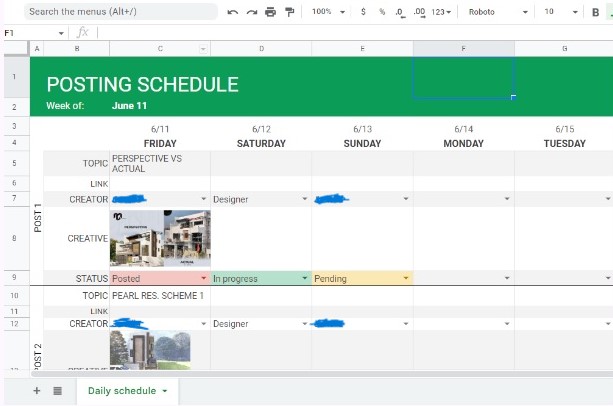Select column G header

(564, 48)
